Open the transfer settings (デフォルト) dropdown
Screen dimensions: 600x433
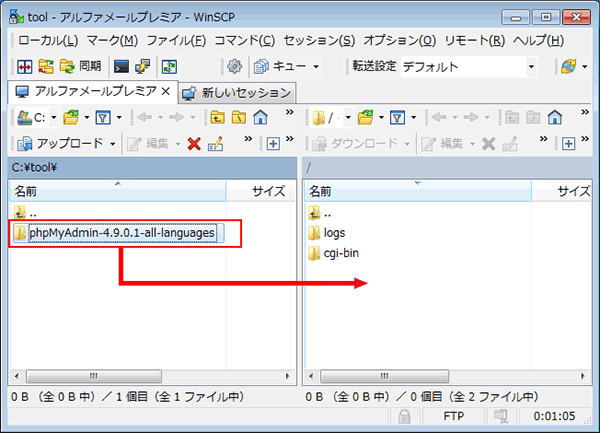531,67
